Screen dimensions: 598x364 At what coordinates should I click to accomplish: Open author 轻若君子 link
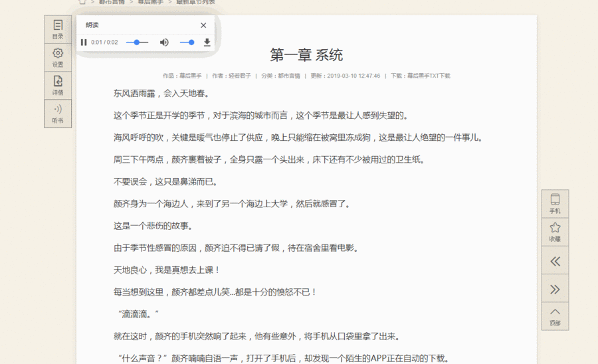tap(240, 76)
